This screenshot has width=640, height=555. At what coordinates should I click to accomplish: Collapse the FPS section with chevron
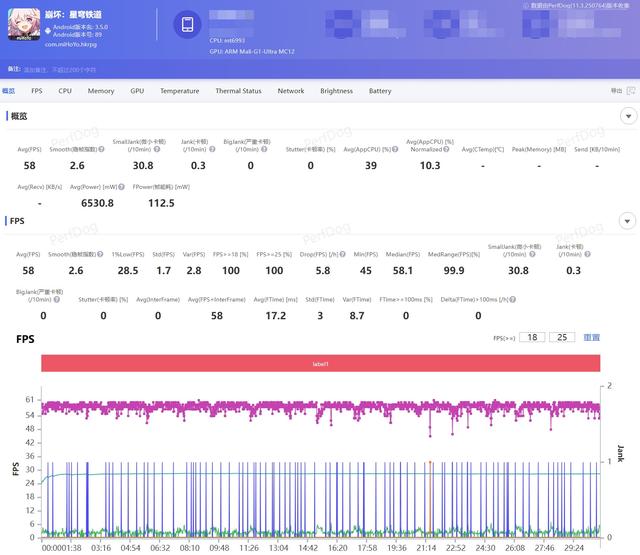[627, 220]
